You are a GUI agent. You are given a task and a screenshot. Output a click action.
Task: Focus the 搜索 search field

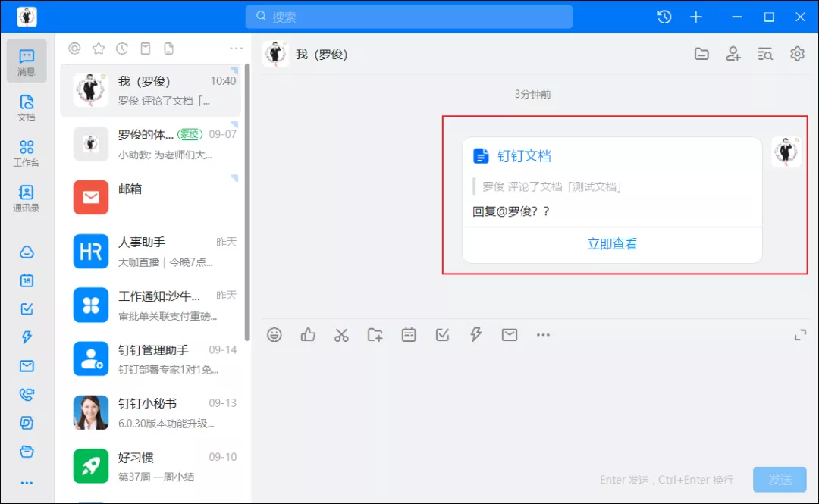click(x=409, y=17)
